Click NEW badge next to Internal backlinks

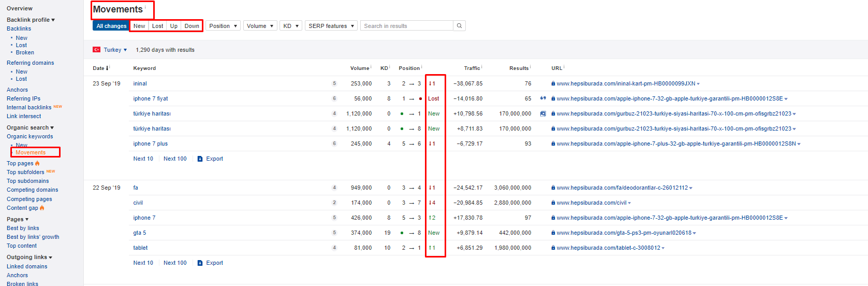[x=57, y=107]
